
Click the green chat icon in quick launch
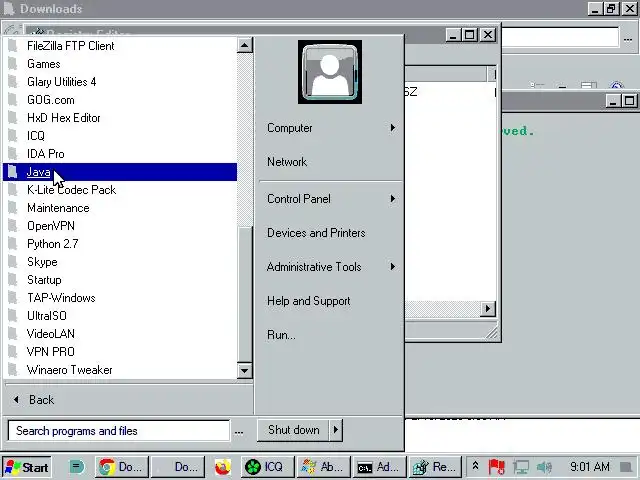[x=76, y=467]
